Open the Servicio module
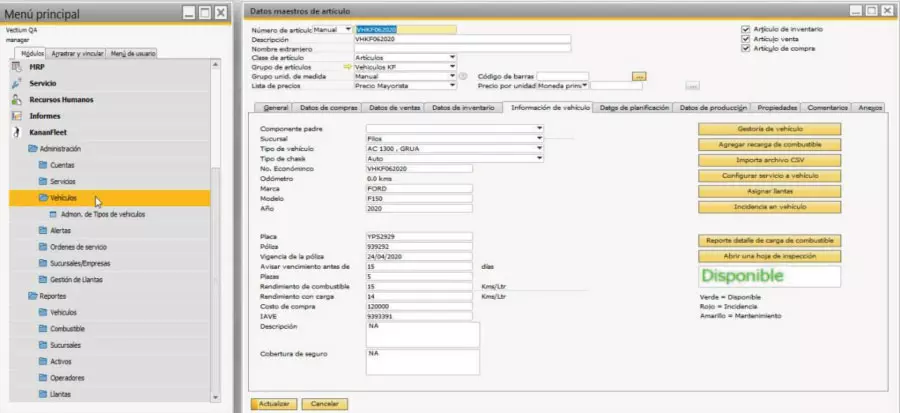 [42, 83]
